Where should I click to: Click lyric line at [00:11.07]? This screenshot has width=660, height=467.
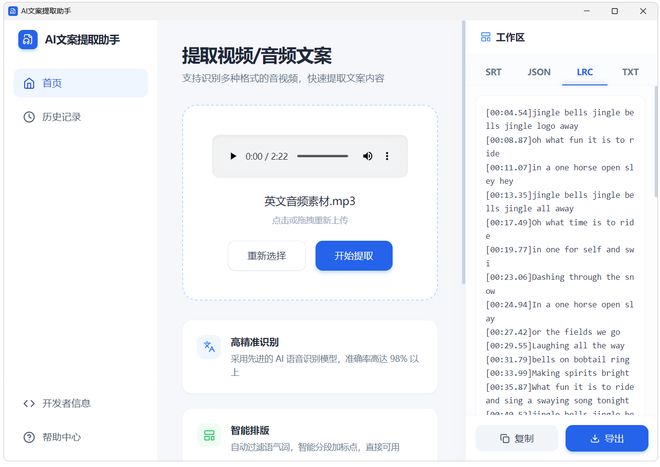click(x=560, y=174)
